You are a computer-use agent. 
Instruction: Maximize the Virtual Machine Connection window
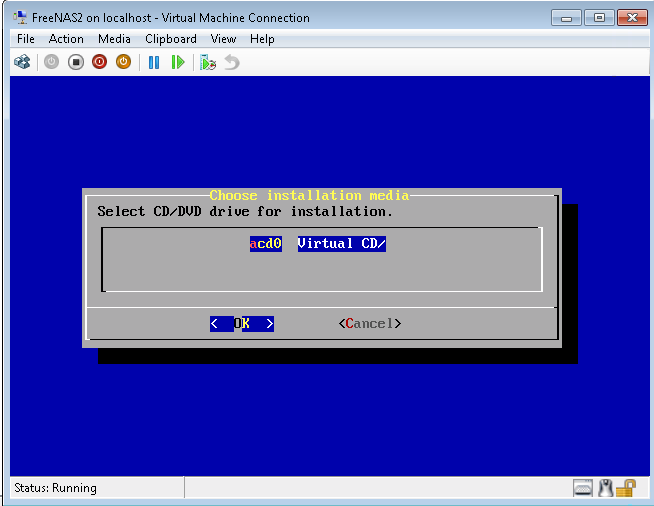[599, 18]
